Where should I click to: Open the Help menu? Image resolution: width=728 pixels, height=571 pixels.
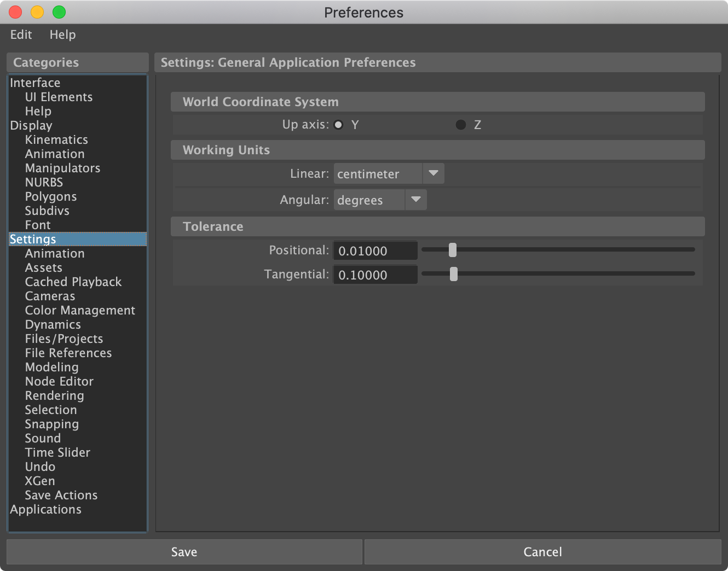click(x=62, y=34)
